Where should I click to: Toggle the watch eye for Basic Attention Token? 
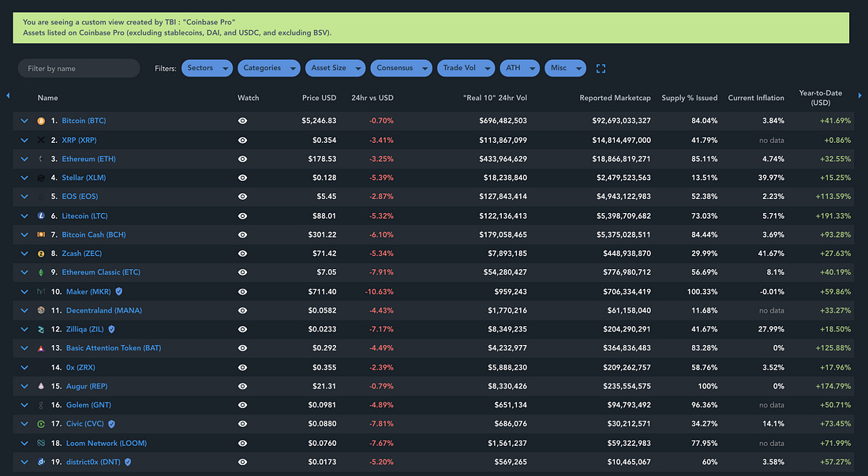click(x=242, y=348)
